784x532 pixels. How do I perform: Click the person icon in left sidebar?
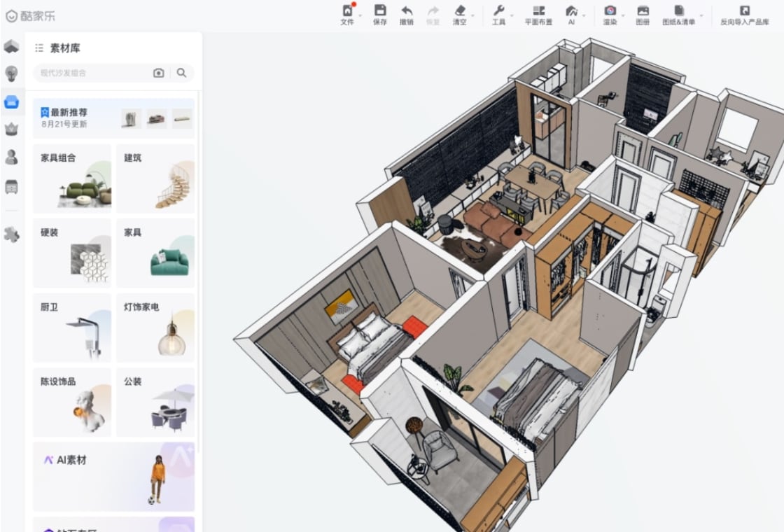pos(11,157)
